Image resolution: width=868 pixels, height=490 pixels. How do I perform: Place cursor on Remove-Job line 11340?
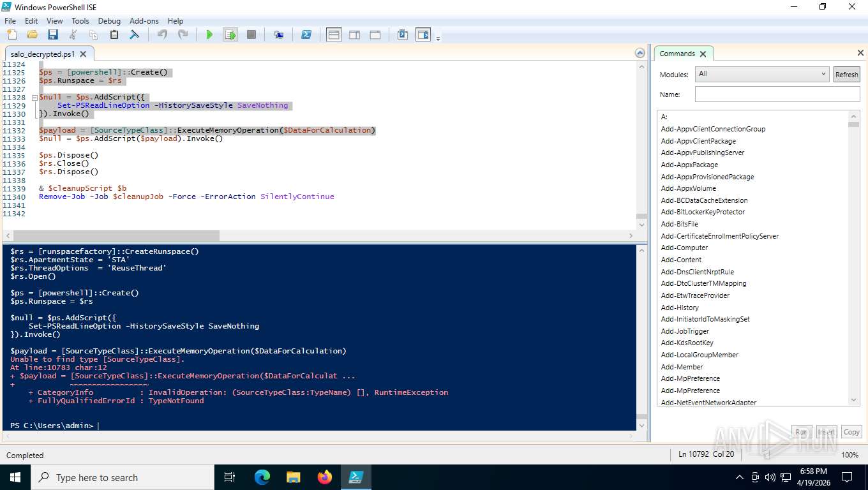coord(186,197)
